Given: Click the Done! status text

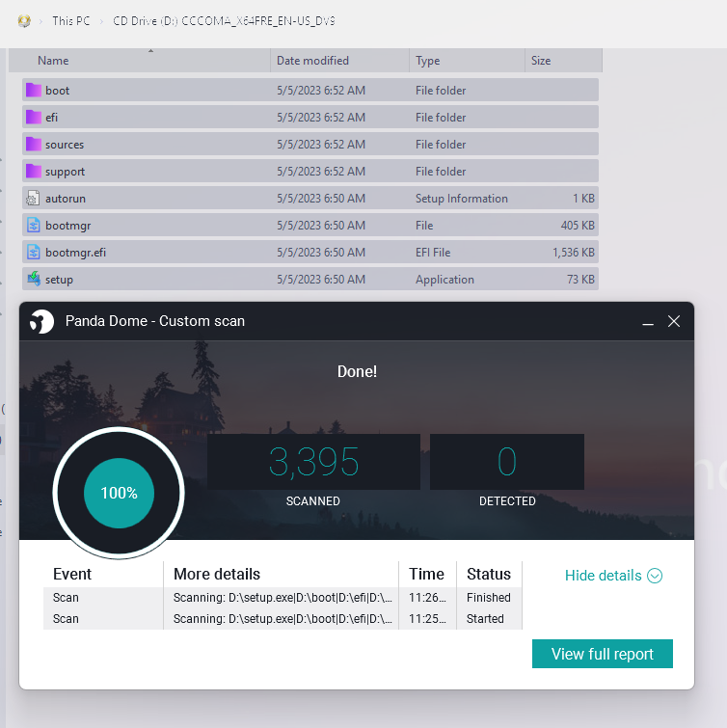Looking at the screenshot, I should tap(357, 371).
